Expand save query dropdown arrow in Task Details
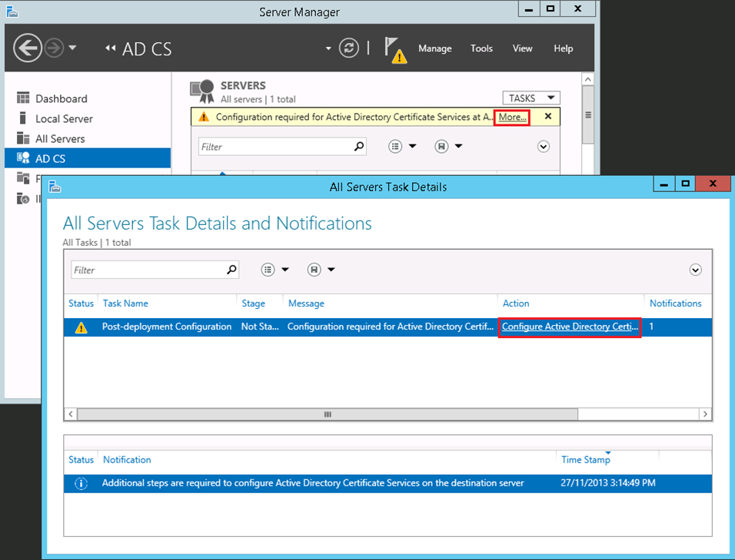Image resolution: width=735 pixels, height=560 pixels. pos(331,269)
